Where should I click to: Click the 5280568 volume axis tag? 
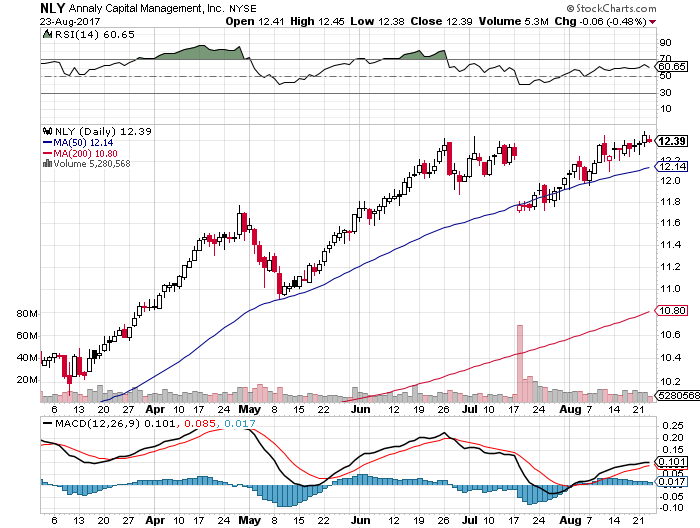(672, 397)
